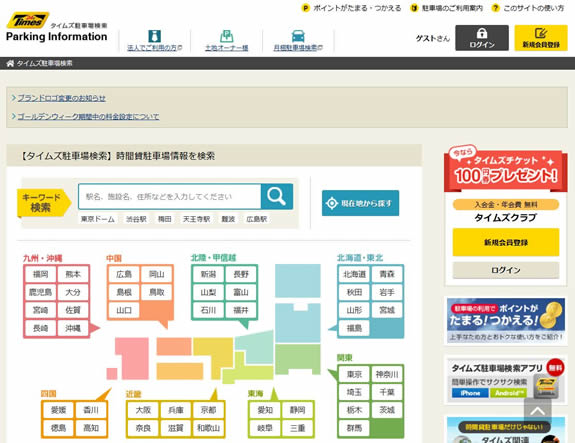Select the 東京ドーム keyword suggestion
The image size is (575, 443).
[98, 219]
